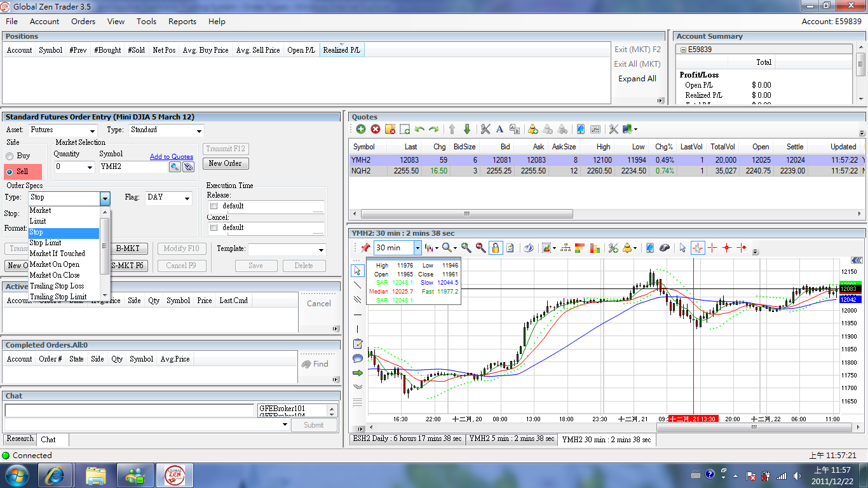868x488 pixels.
Task: Open the Orders menu
Action: (x=83, y=21)
